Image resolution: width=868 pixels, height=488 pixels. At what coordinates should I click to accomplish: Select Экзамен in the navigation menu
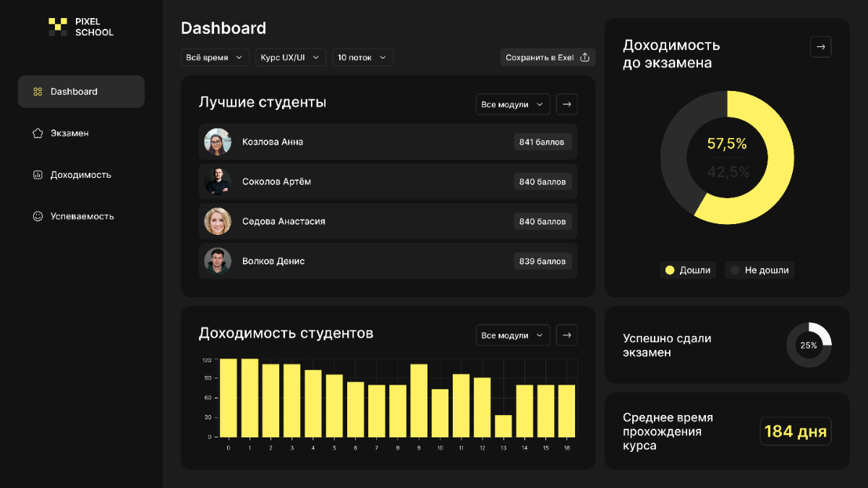70,133
